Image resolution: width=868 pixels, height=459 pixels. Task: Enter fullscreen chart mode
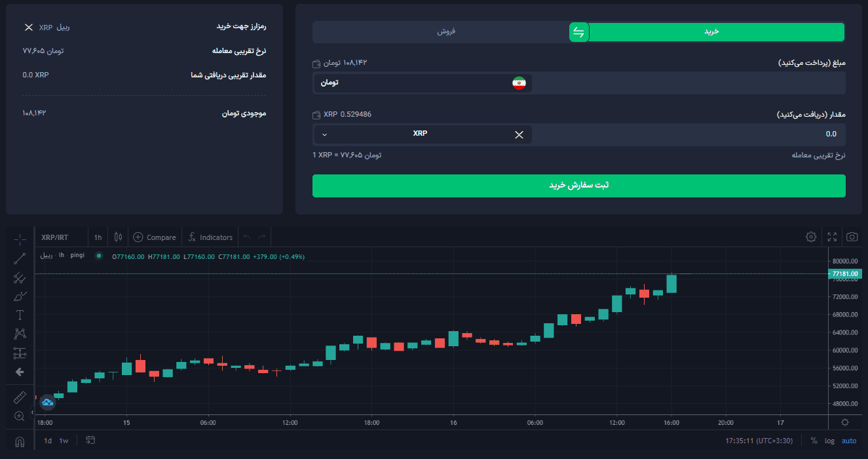832,237
